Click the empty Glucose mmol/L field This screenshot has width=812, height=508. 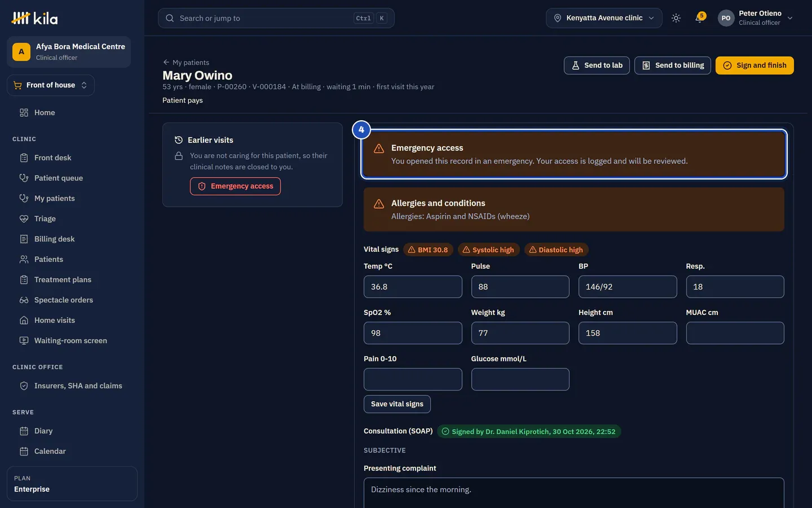[x=520, y=379]
